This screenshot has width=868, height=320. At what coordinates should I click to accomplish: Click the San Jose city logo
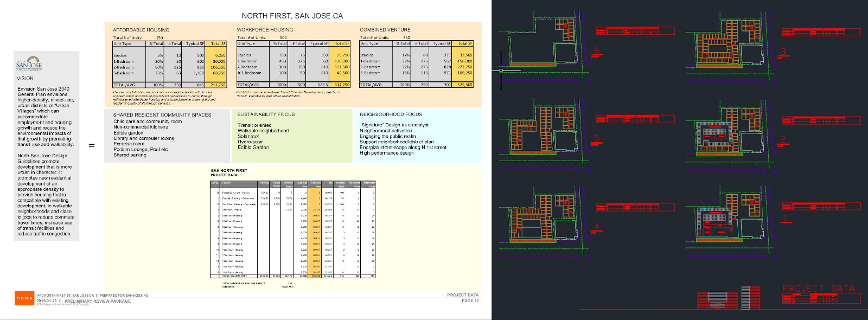pos(29,63)
